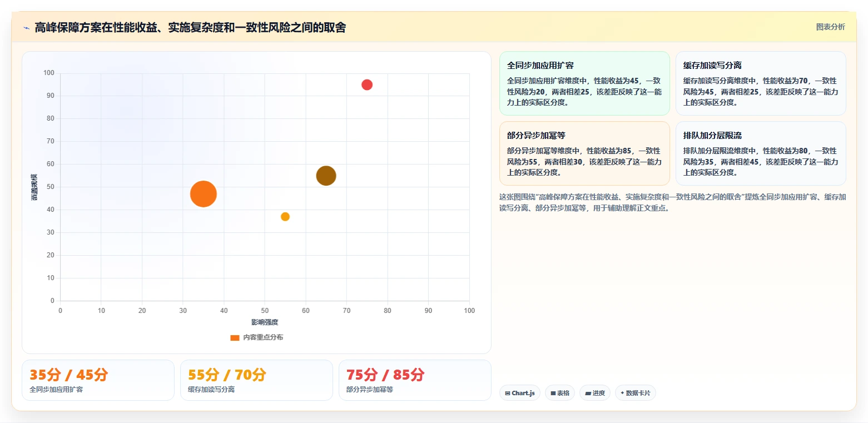Image resolution: width=868 pixels, height=423 pixels.
Task: Click the 35分 / 45分 score value
Action: pos(69,375)
